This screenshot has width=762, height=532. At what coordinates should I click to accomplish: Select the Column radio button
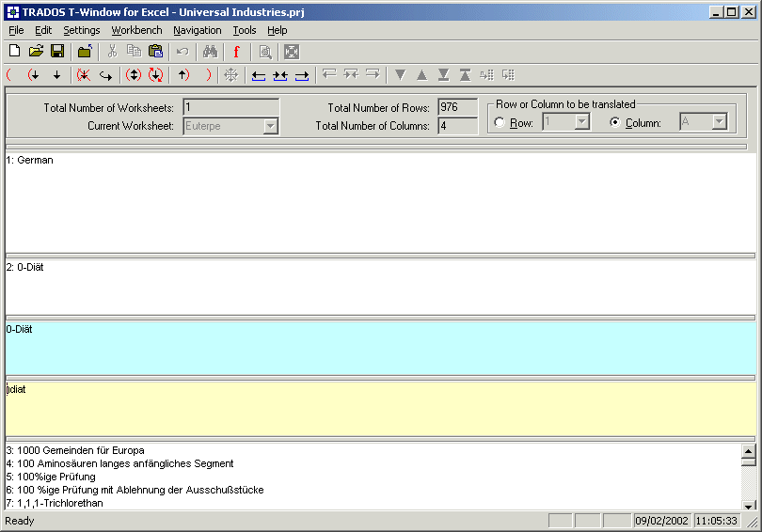(615, 122)
